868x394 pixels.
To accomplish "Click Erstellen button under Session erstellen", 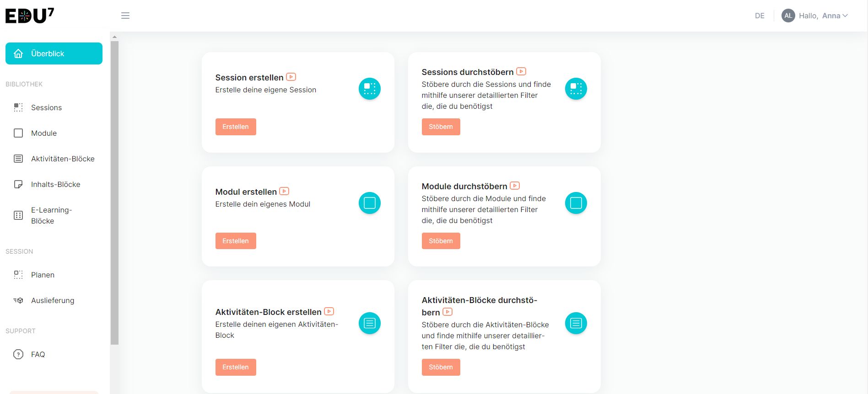I will click(x=236, y=127).
